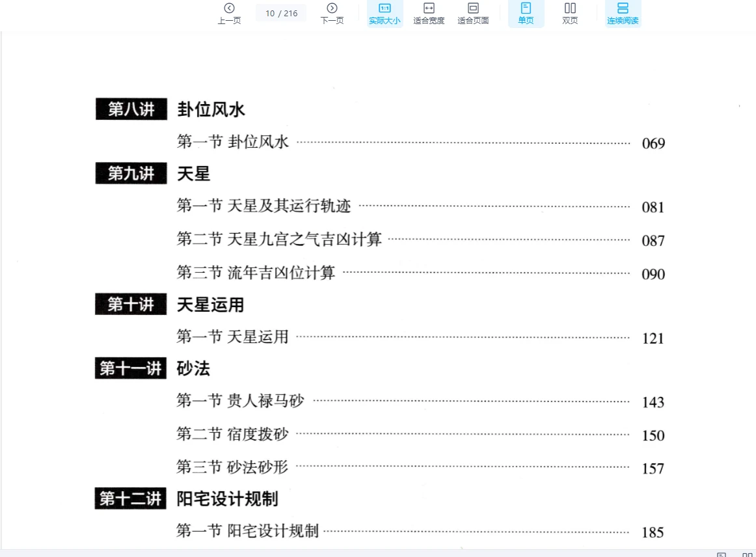Toggle 连续阅读 continuous reading mode
Viewport: 756px width, 557px height.
pos(623,14)
